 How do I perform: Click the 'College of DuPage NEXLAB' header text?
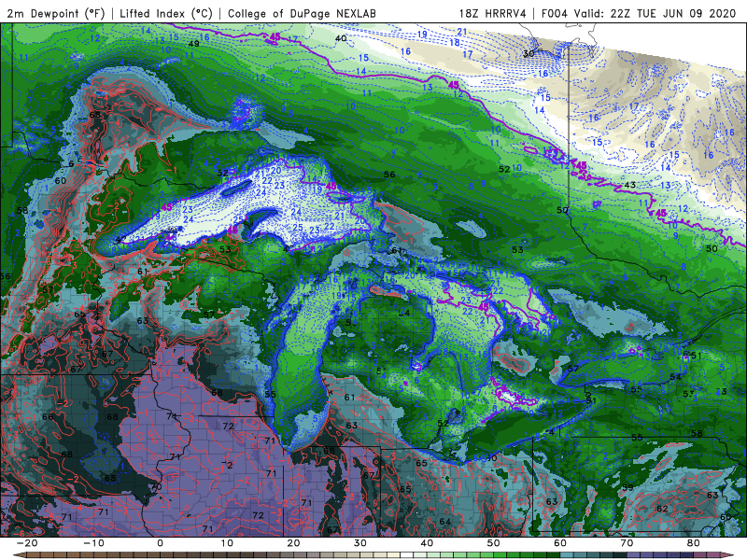302,14
